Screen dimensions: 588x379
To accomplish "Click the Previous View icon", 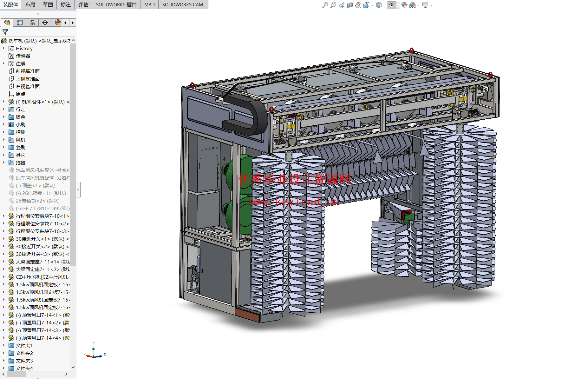I will click(342, 5).
